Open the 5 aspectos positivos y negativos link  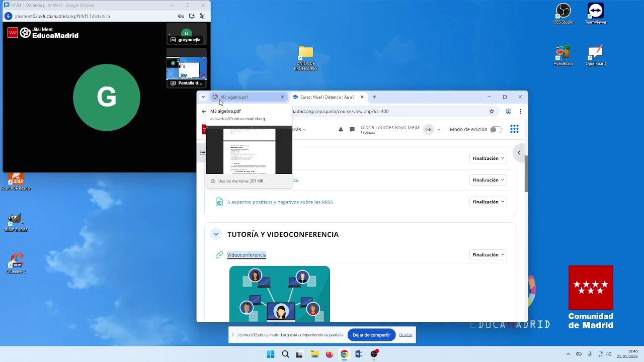pyautogui.click(x=280, y=202)
